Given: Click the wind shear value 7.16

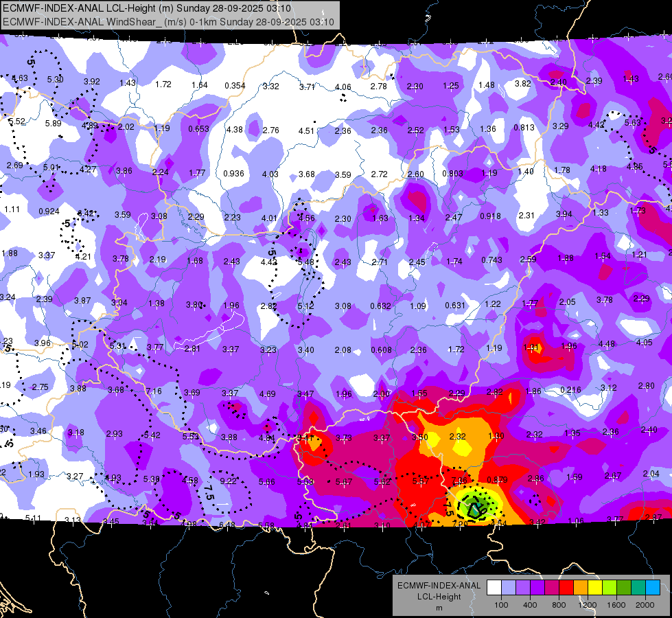Looking at the screenshot, I should [x=154, y=391].
